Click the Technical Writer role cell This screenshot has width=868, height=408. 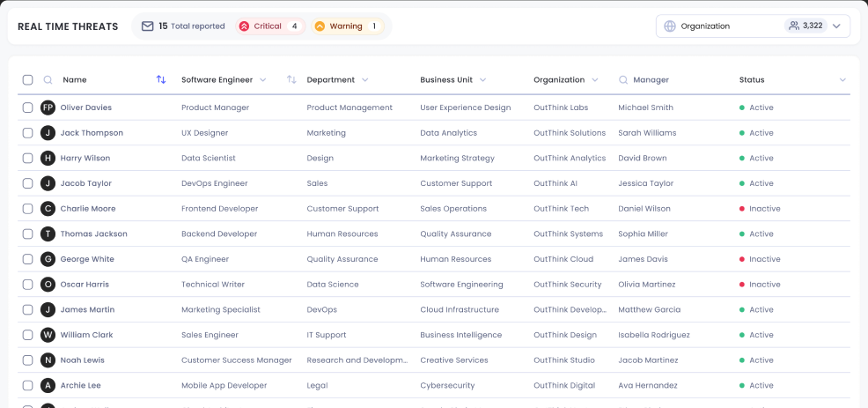[x=213, y=285]
